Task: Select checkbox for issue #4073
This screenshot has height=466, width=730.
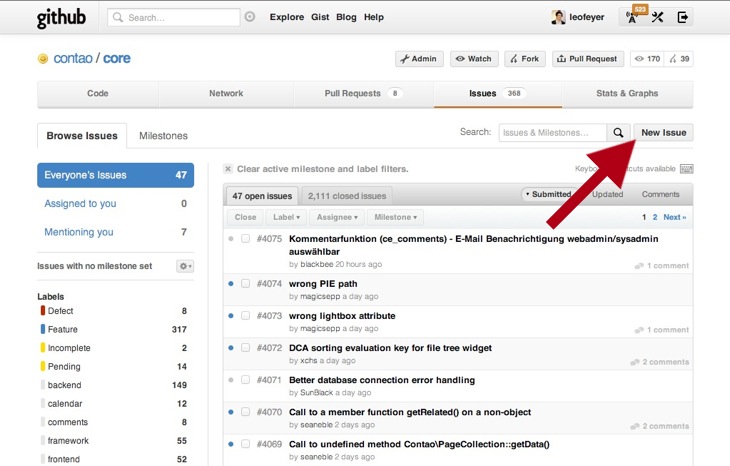Action: (x=245, y=316)
